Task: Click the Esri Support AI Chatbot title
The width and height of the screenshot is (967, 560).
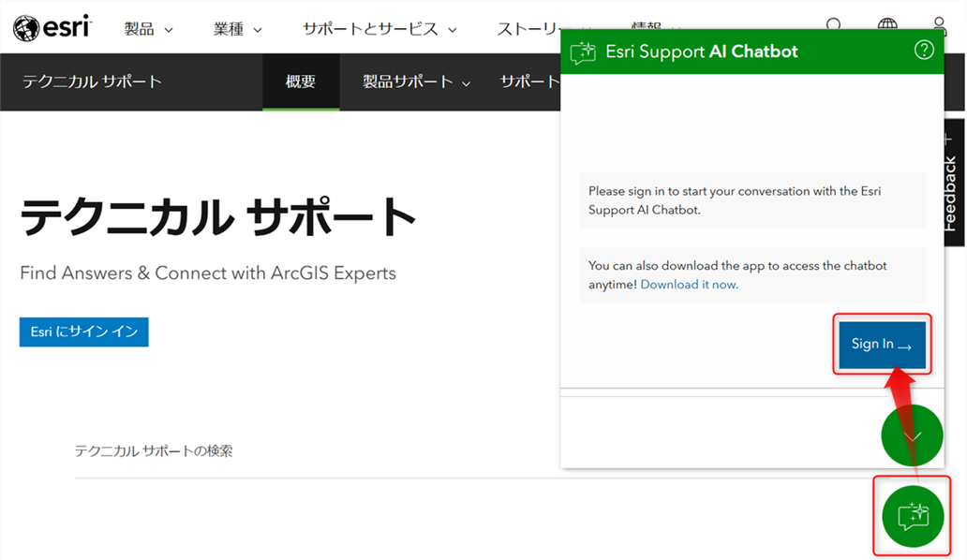Action: [702, 52]
